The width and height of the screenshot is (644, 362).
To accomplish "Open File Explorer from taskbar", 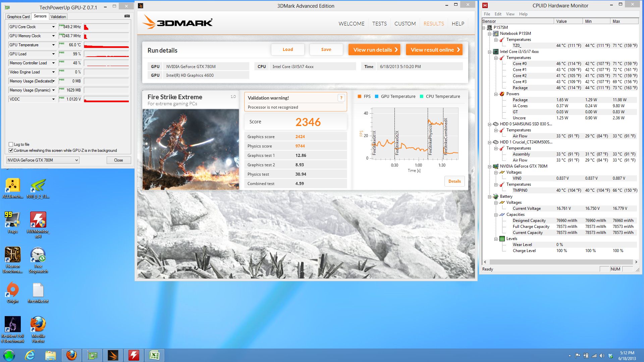I will coord(50,355).
